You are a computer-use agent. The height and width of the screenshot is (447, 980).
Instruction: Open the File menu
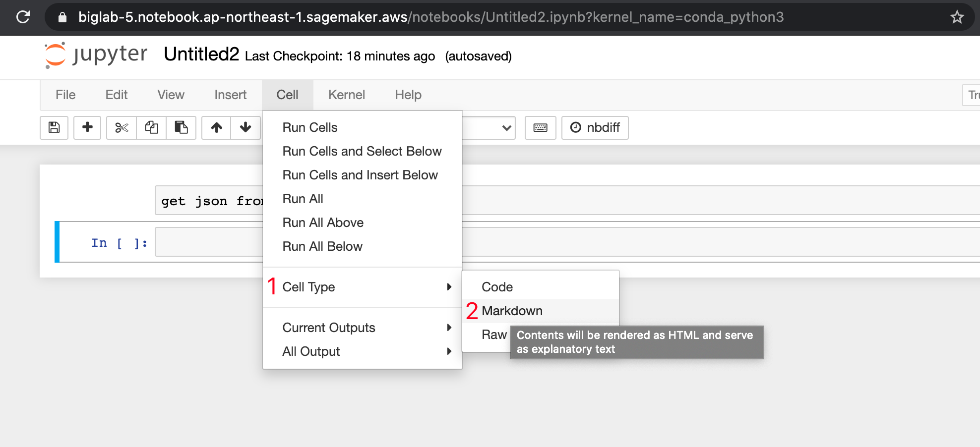[x=65, y=95]
